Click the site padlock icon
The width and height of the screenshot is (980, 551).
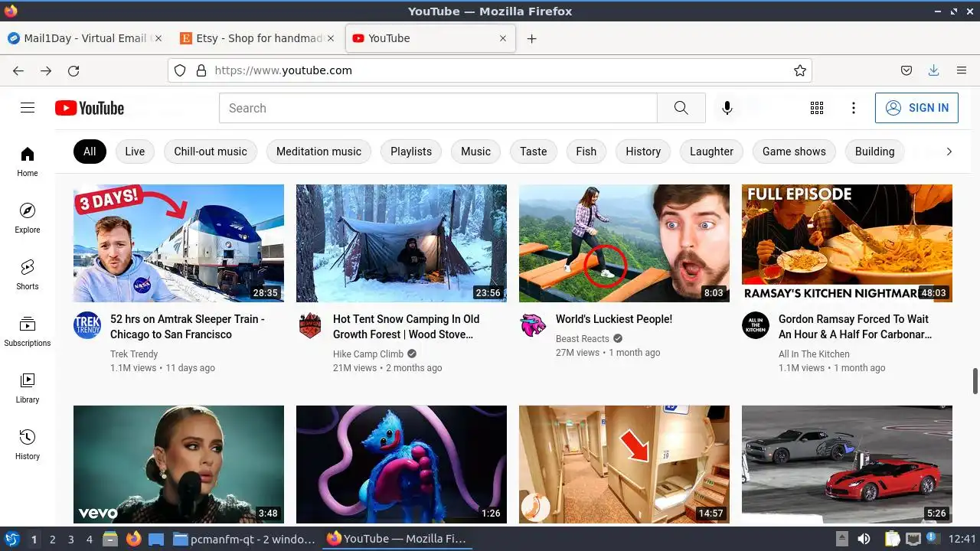point(201,70)
